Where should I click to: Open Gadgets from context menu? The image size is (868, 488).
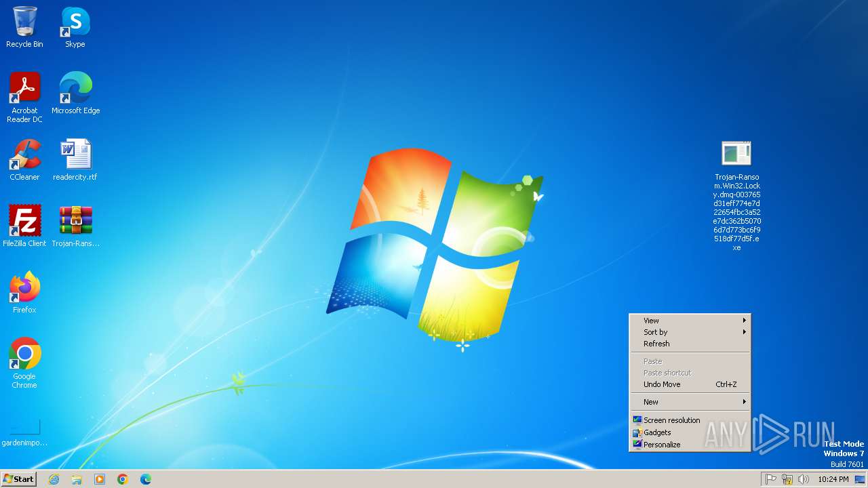pyautogui.click(x=690, y=432)
